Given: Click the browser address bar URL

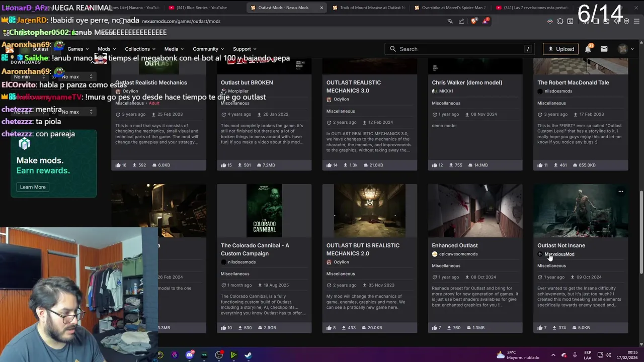Looking at the screenshot, I should [181, 21].
